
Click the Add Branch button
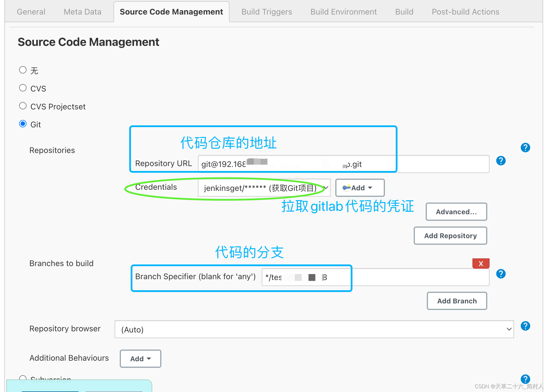click(457, 301)
